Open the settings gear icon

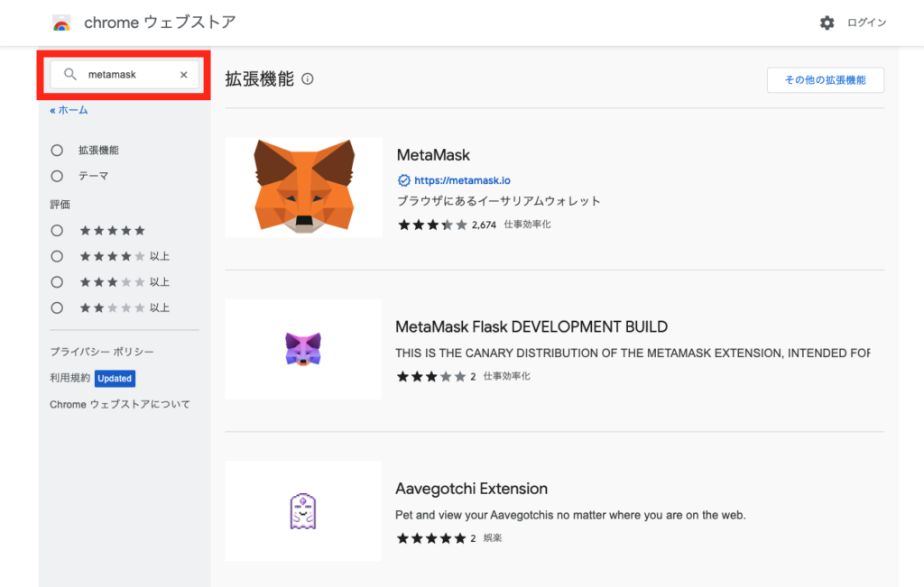click(827, 23)
